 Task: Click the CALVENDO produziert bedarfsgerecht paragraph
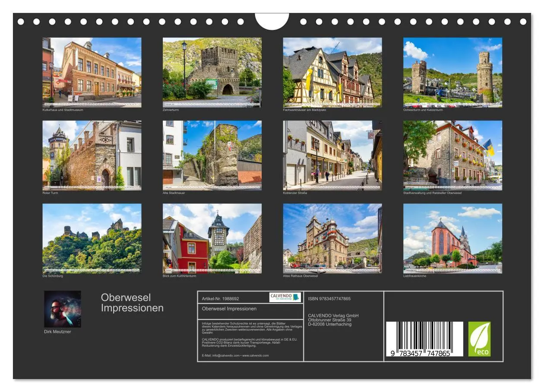point(250,342)
